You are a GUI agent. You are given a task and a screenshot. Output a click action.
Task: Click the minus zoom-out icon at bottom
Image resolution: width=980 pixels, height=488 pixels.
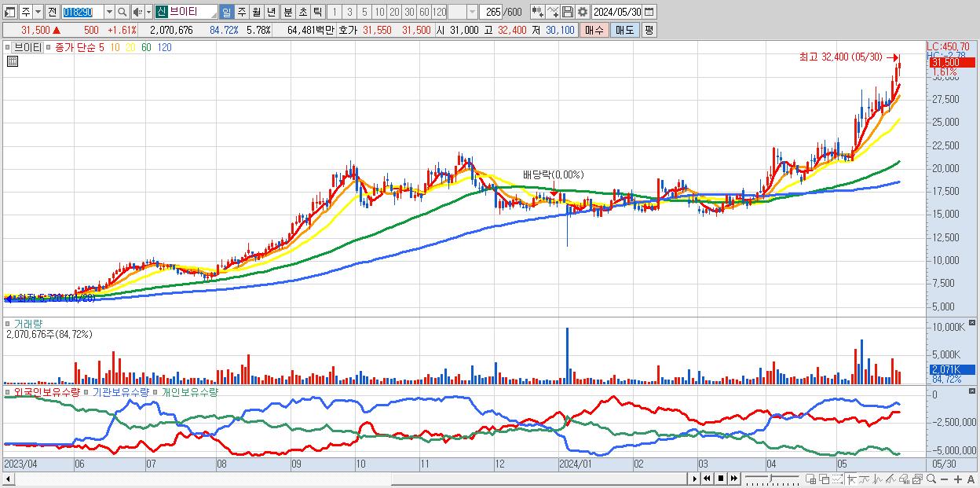(944, 479)
